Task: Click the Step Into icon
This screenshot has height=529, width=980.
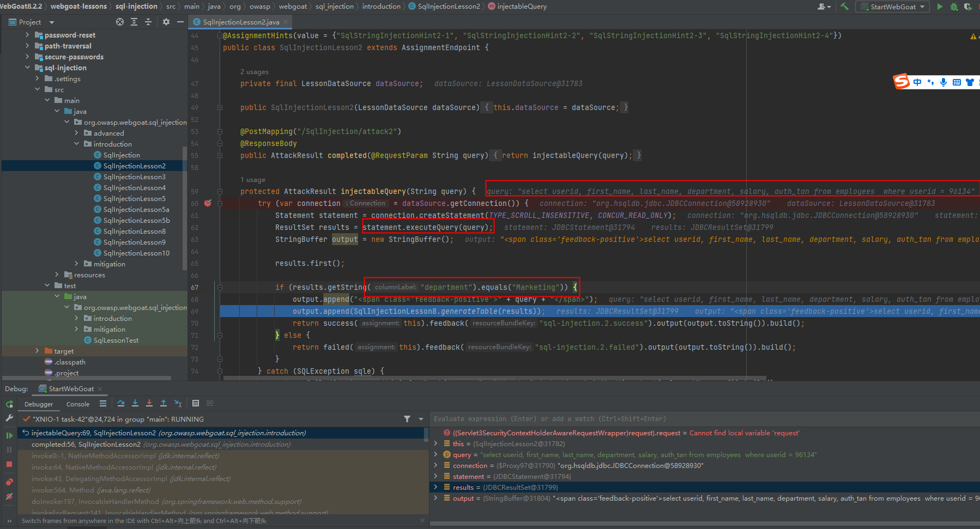Action: (x=135, y=403)
